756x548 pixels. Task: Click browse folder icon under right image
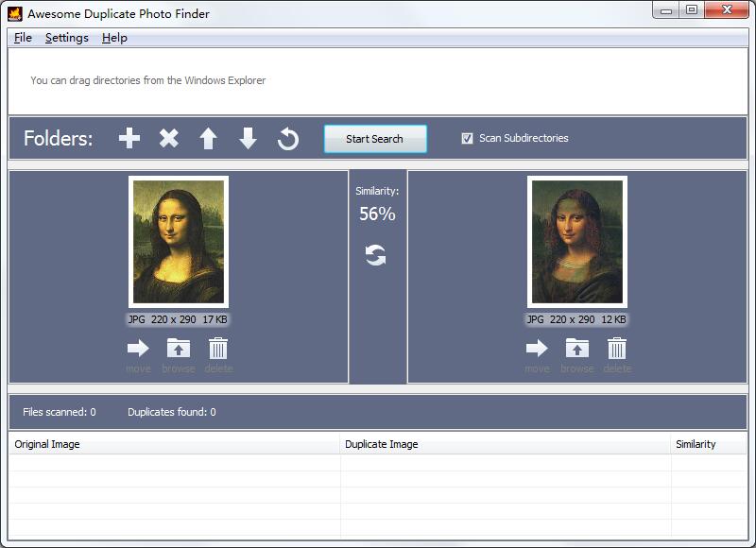pyautogui.click(x=577, y=348)
